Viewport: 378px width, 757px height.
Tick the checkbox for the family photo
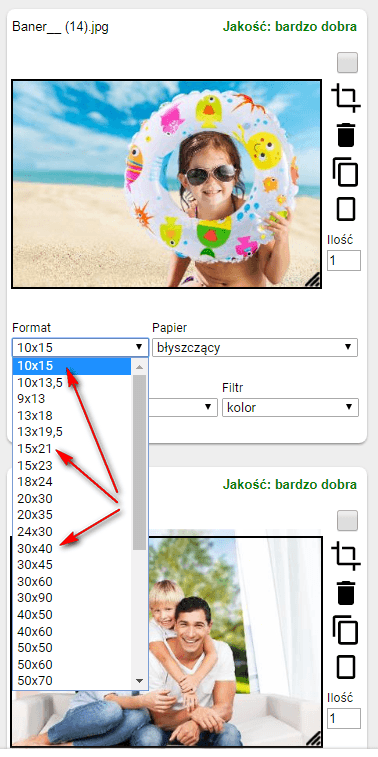pos(347,520)
